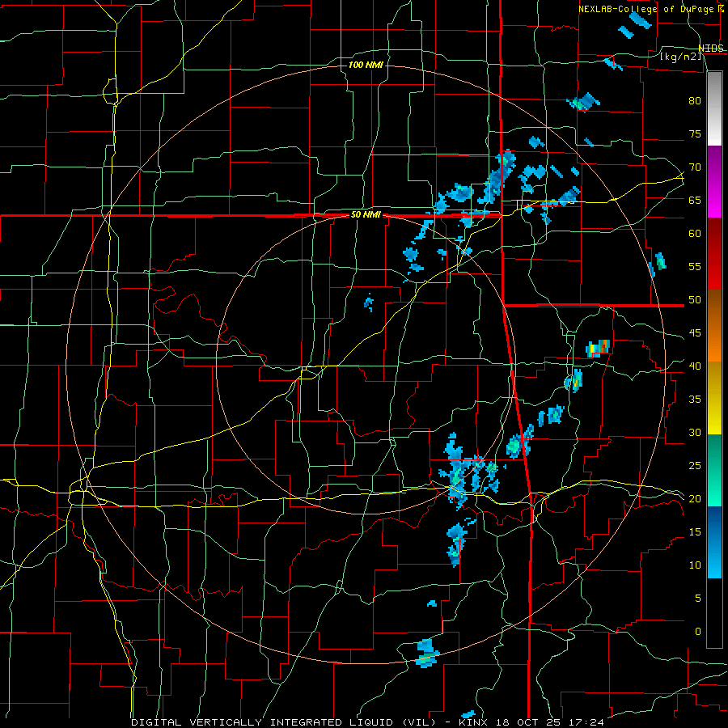The width and height of the screenshot is (728, 728).
Task: Click the 5 value on the legend
Action: pyautogui.click(x=698, y=599)
